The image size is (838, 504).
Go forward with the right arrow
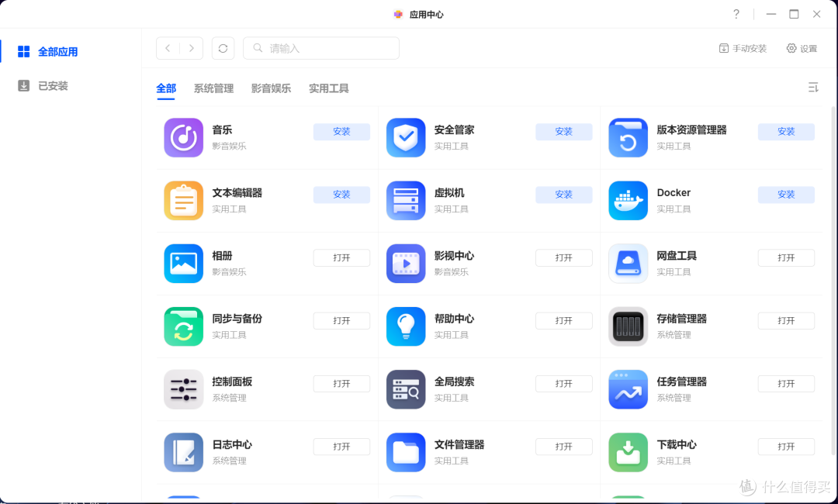tap(192, 48)
